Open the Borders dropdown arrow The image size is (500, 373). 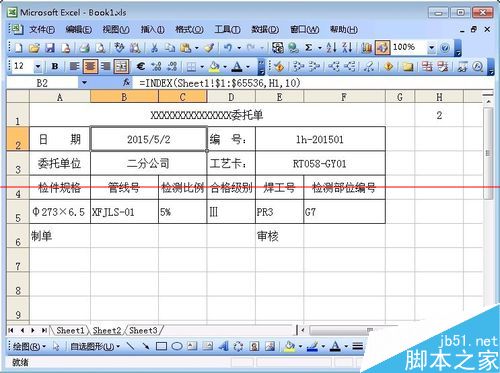(x=202, y=67)
